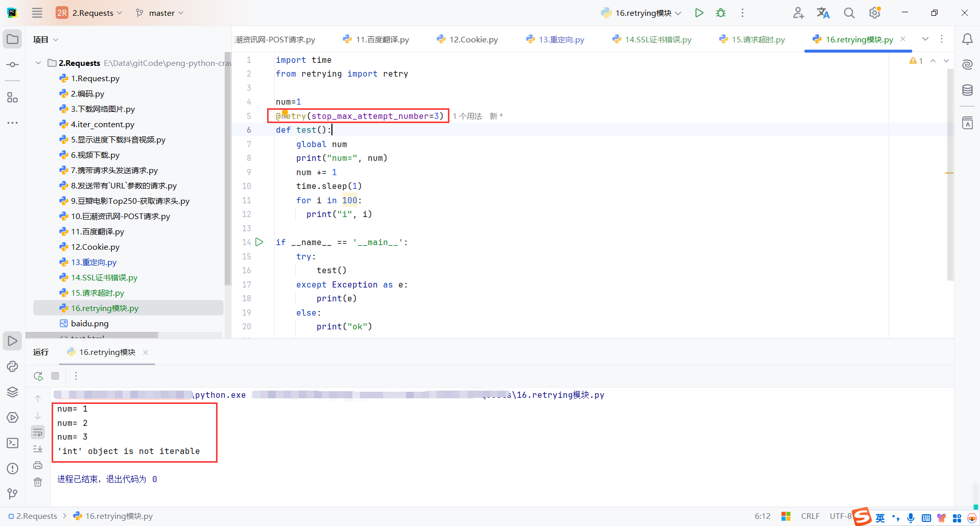The image size is (980, 526).
Task: Close the 16.retrying模块 run tab
Action: [x=146, y=352]
